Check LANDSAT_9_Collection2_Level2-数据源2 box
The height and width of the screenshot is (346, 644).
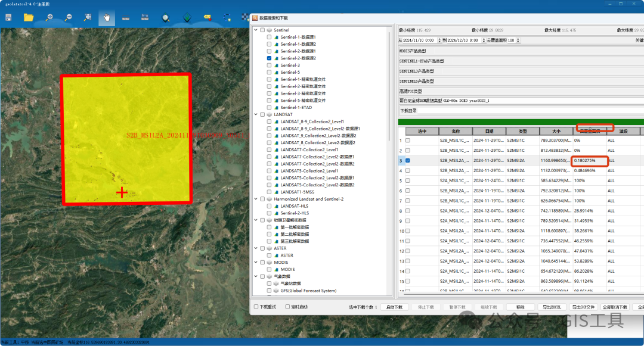[269, 136]
